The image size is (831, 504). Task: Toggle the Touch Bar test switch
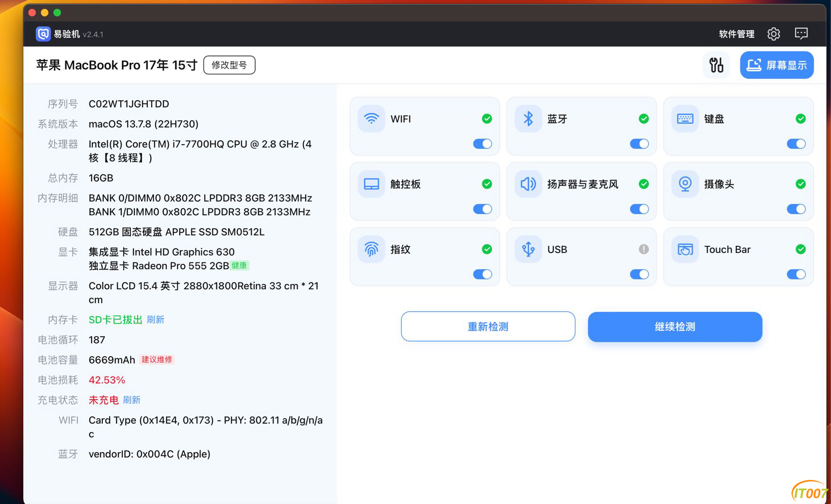tap(796, 274)
